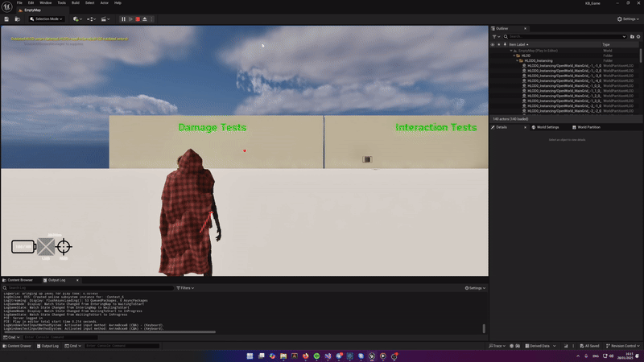
Task: Click the Browse content icon in toolbar
Action: coord(19,19)
